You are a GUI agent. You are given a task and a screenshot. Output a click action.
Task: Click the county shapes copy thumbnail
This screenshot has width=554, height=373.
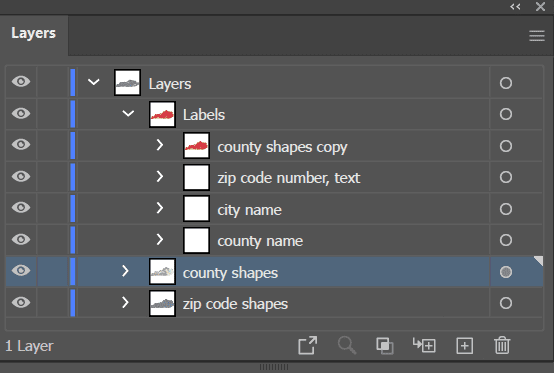[x=196, y=146]
